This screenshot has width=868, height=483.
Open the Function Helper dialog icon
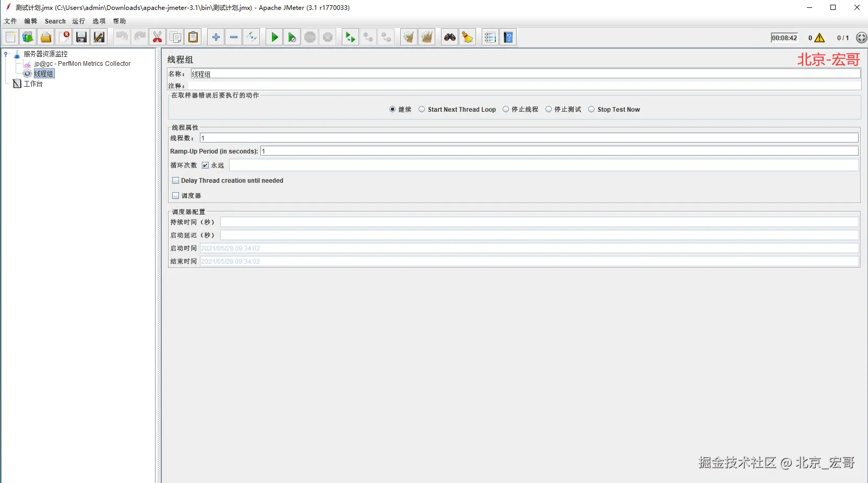pos(490,37)
